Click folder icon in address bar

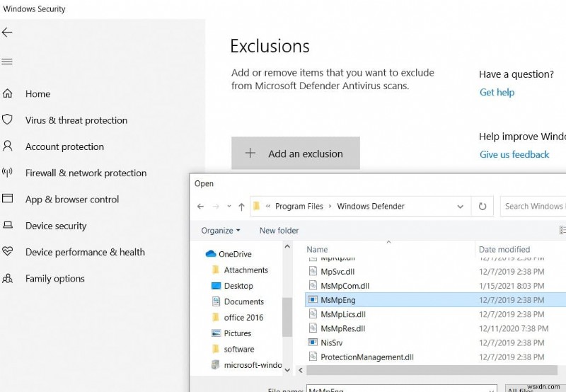(x=256, y=206)
